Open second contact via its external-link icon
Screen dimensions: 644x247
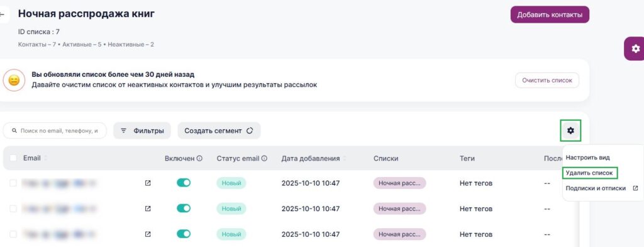click(148, 209)
